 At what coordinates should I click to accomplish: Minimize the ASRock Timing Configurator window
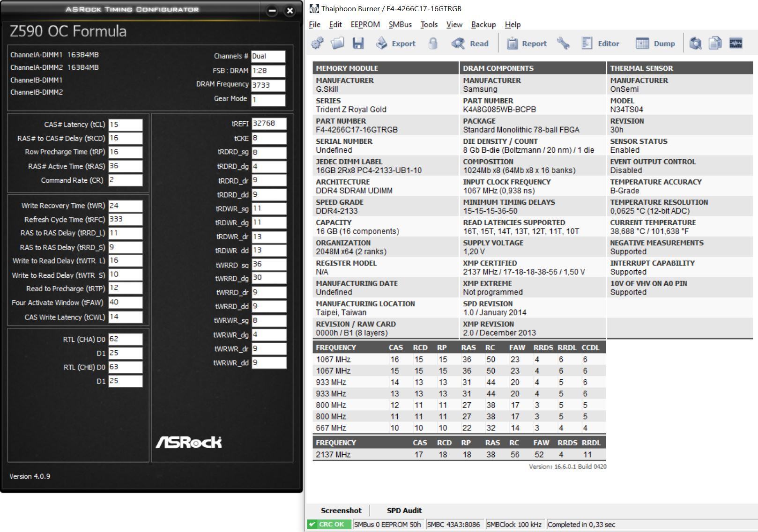pos(272,11)
